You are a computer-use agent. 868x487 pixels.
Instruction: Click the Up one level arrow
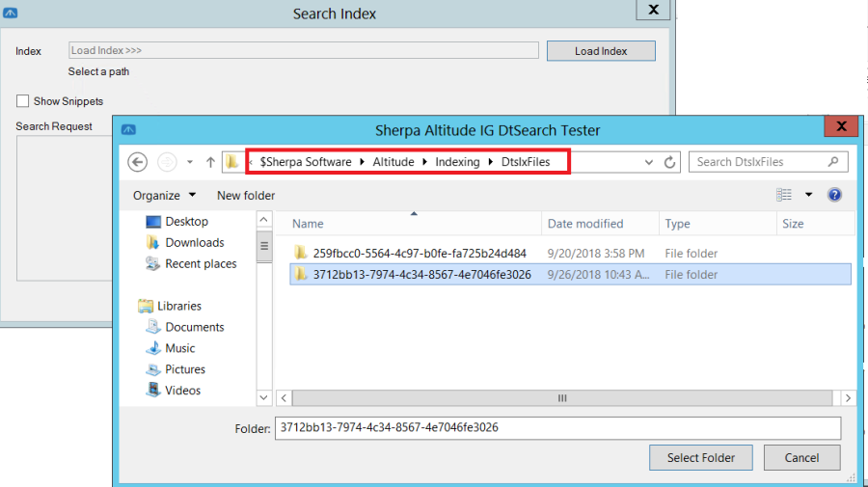click(x=210, y=162)
